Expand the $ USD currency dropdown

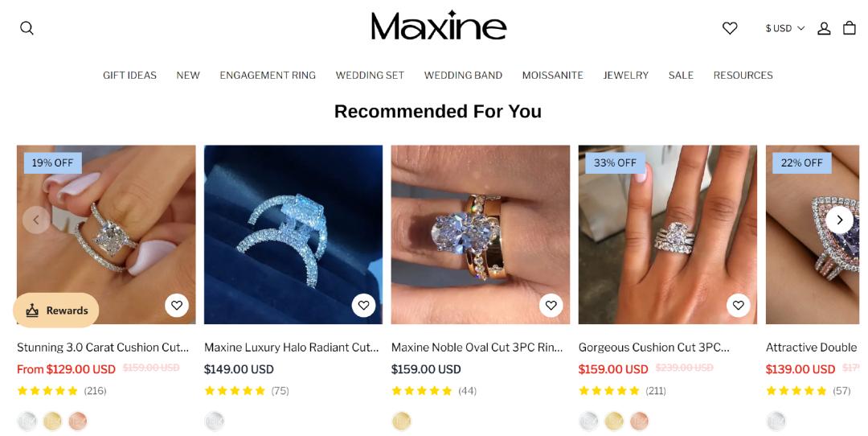(x=784, y=28)
